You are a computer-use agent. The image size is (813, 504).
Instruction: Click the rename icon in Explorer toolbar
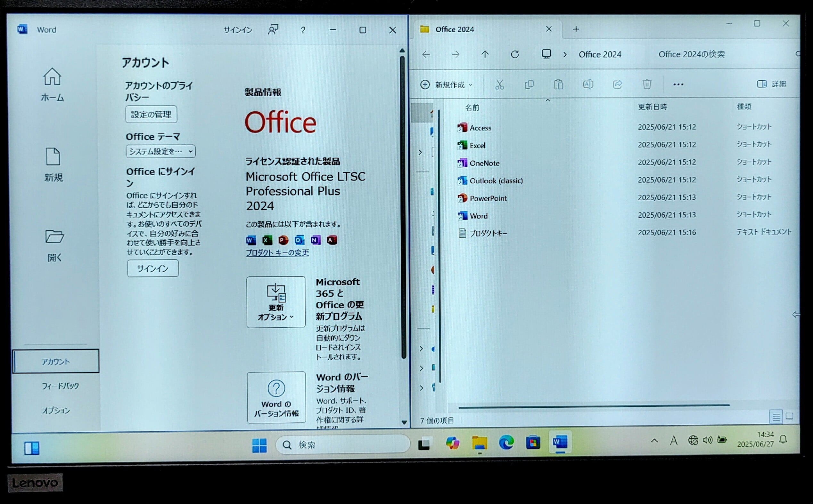coord(588,85)
